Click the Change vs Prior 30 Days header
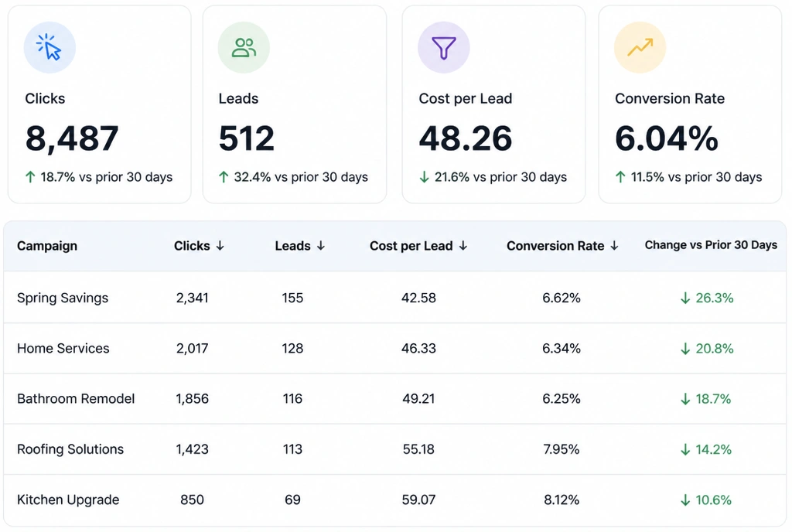 pyautogui.click(x=711, y=245)
